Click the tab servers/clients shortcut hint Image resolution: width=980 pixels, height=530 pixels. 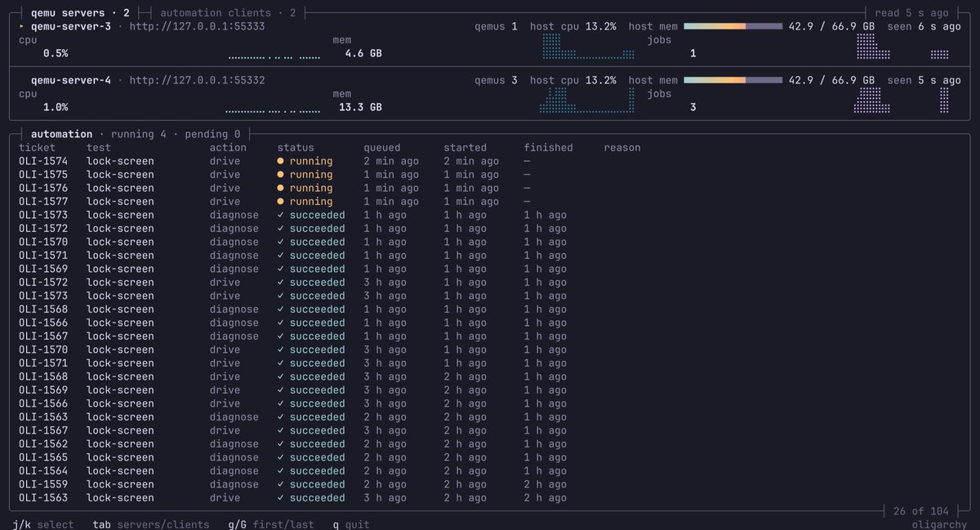click(x=151, y=524)
